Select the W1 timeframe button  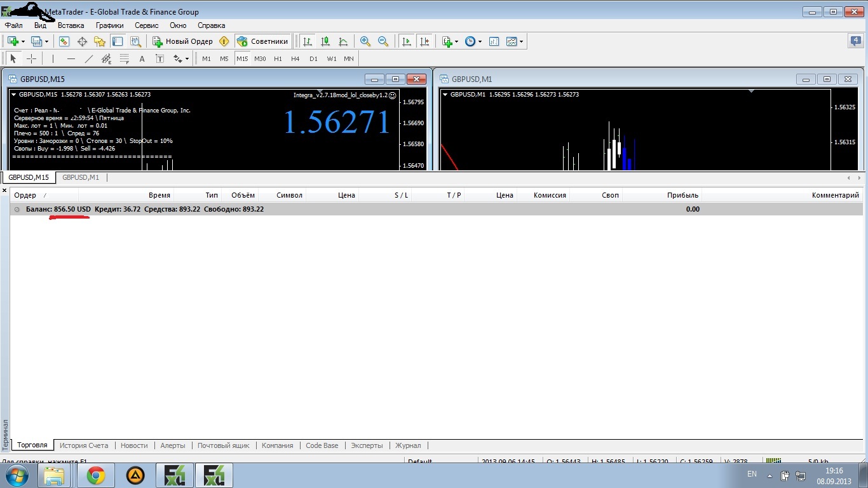click(x=332, y=58)
